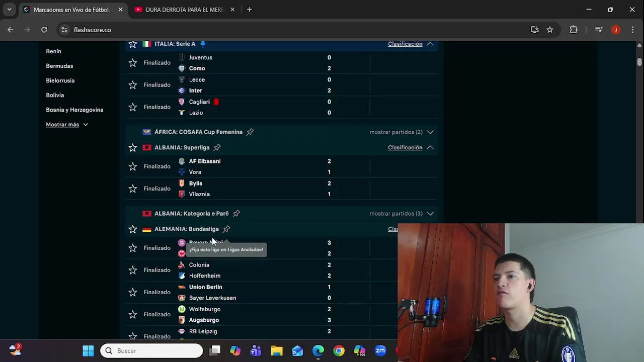Open the browser extensions puzzle icon

574,30
